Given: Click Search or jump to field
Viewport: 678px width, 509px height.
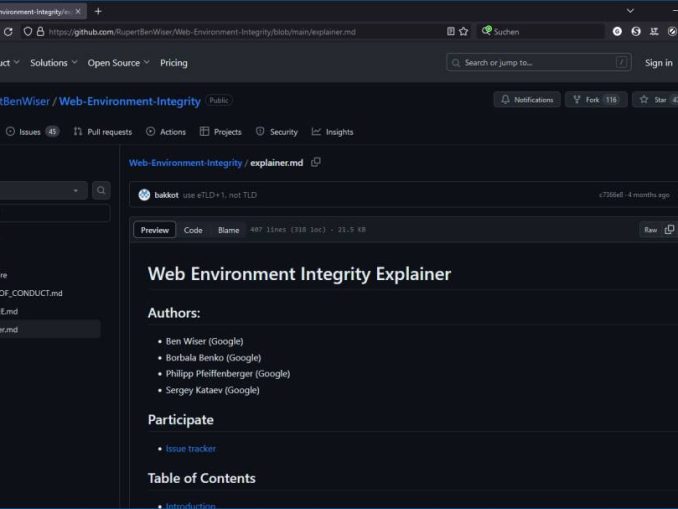Looking at the screenshot, I should pyautogui.click(x=539, y=63).
